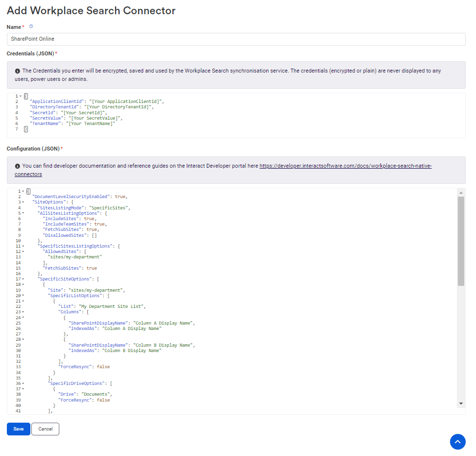
Task: Click the info icon in the Configuration notice
Action: click(17, 166)
